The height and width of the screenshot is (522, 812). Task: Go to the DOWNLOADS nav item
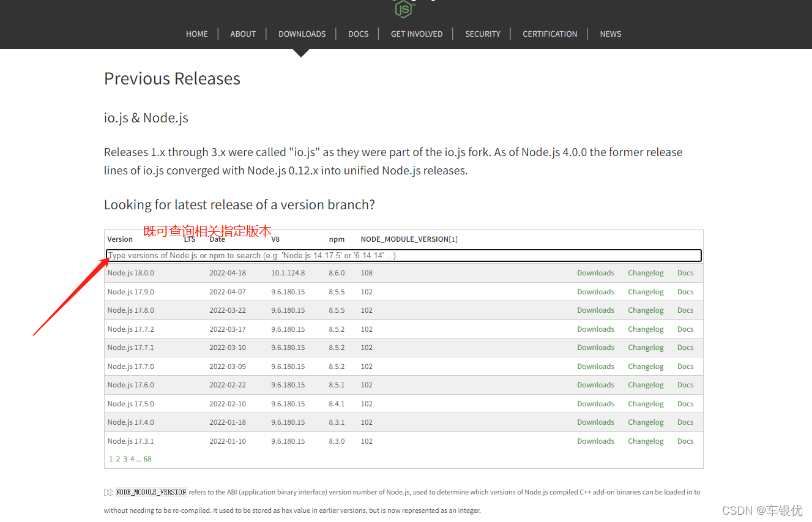[x=302, y=34]
